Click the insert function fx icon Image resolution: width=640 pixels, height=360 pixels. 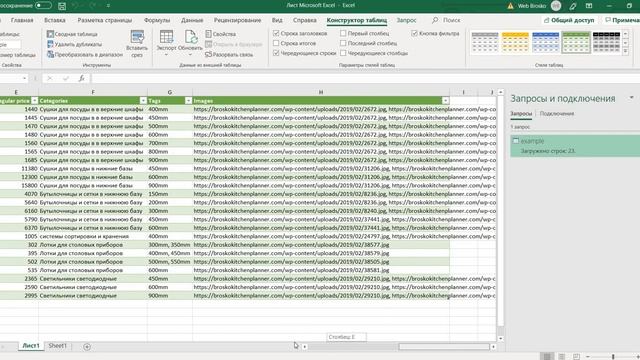(82, 78)
